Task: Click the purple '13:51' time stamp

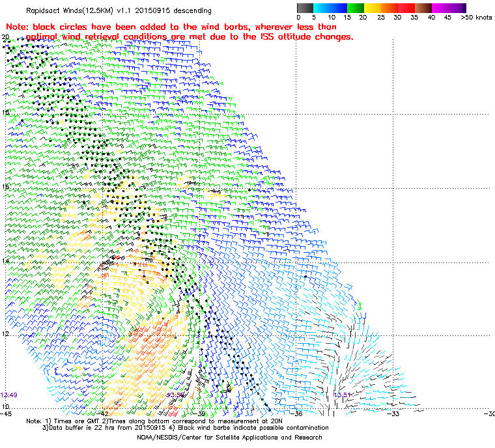Action: [342, 395]
